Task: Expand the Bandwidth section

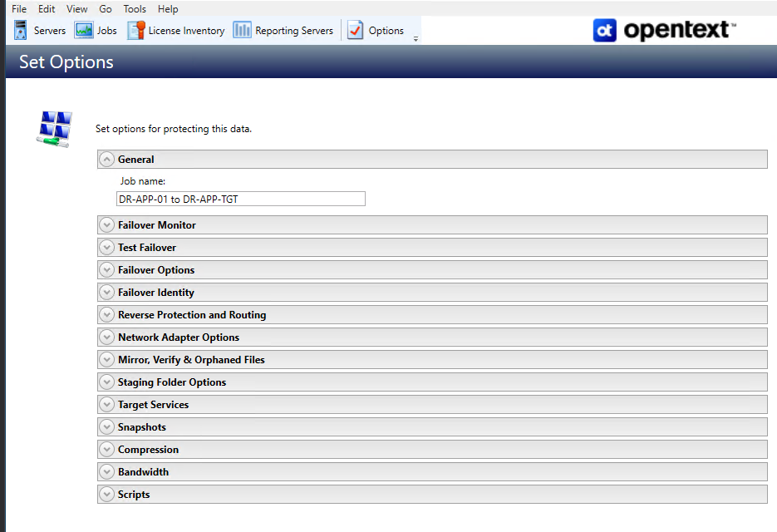Action: 106,472
